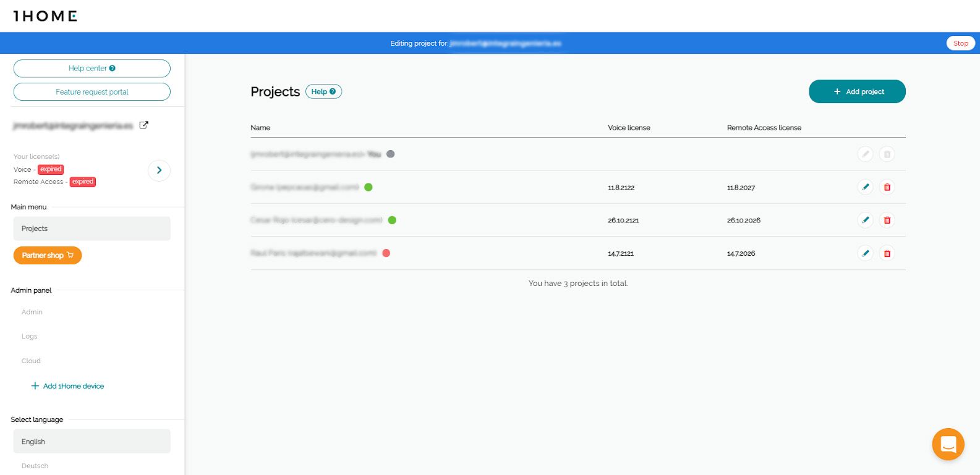Open the Partner shop
This screenshot has width=980, height=475.
[x=48, y=255]
